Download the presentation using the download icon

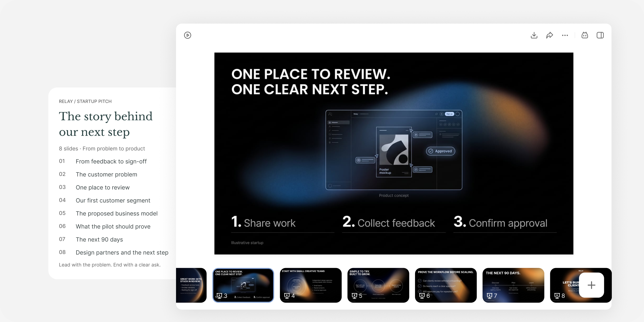[x=534, y=35]
